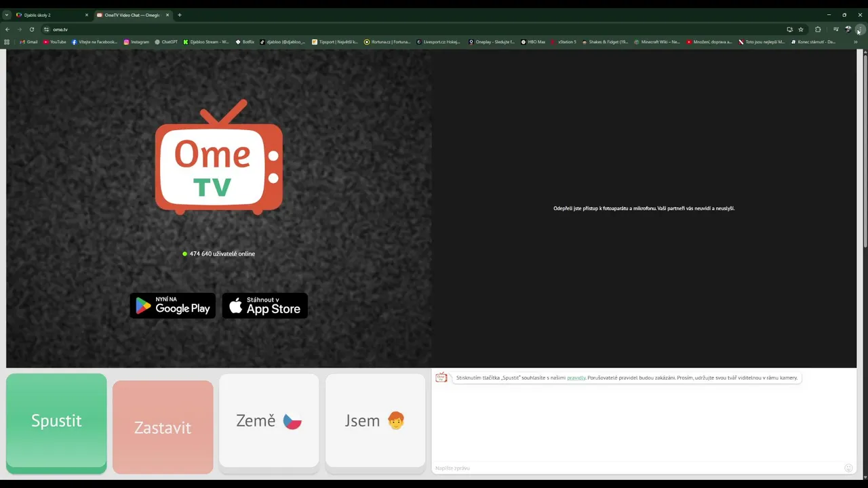The height and width of the screenshot is (488, 868).
Task: Bookmark this page with the star icon
Action: pyautogui.click(x=801, y=29)
